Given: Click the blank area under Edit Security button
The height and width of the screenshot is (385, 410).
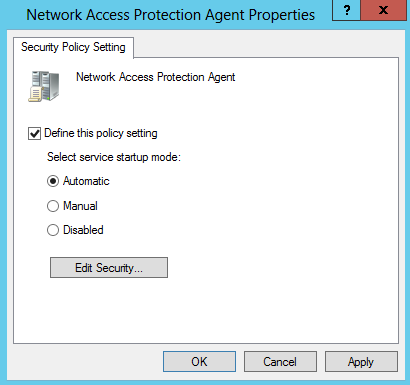Looking at the screenshot, I should coord(206,310).
